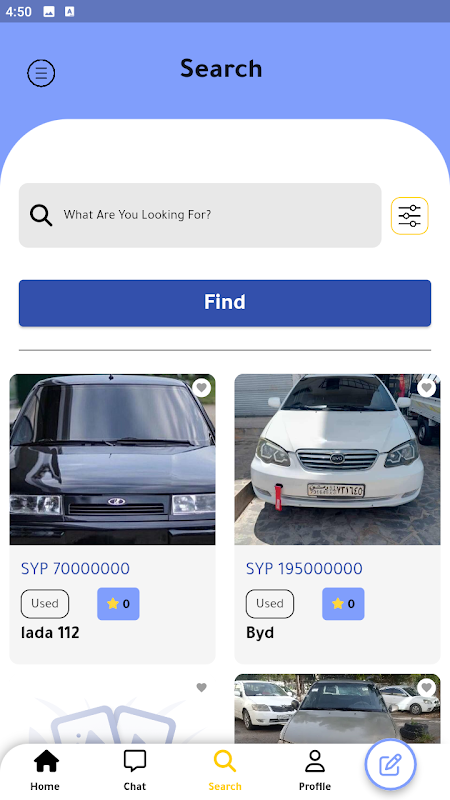Tap the floating edit pencil button
The height and width of the screenshot is (800, 450).
[x=391, y=764]
